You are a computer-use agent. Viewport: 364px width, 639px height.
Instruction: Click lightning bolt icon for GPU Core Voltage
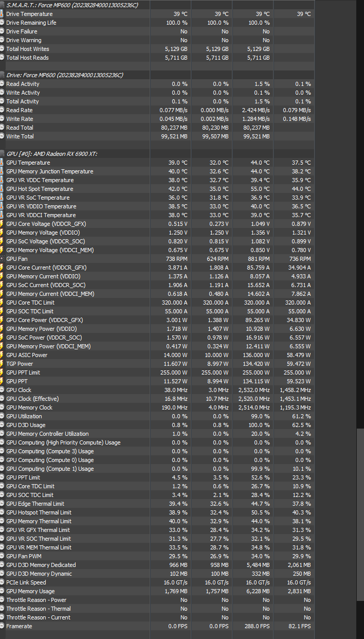pos(2,224)
